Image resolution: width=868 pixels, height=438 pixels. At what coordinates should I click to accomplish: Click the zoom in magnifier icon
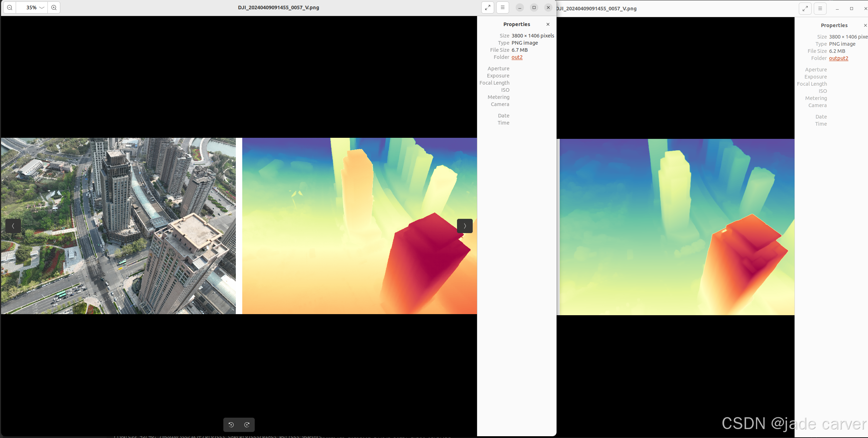pos(54,7)
